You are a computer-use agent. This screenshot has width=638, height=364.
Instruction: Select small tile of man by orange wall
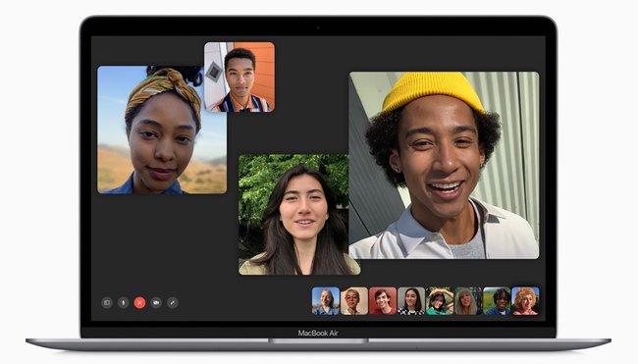[x=239, y=77]
